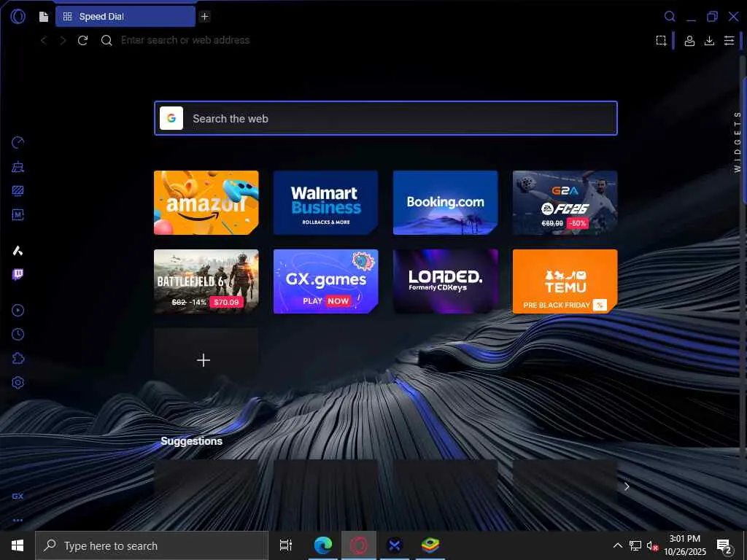Open the network status tray icon
Screen dimensions: 747x560
635,545
